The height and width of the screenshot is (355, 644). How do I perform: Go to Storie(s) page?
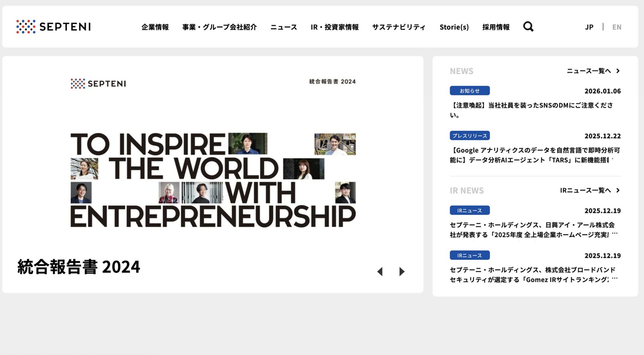[454, 27]
